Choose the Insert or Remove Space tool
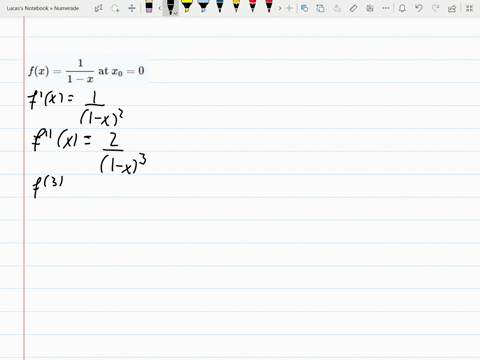 pos(132,8)
